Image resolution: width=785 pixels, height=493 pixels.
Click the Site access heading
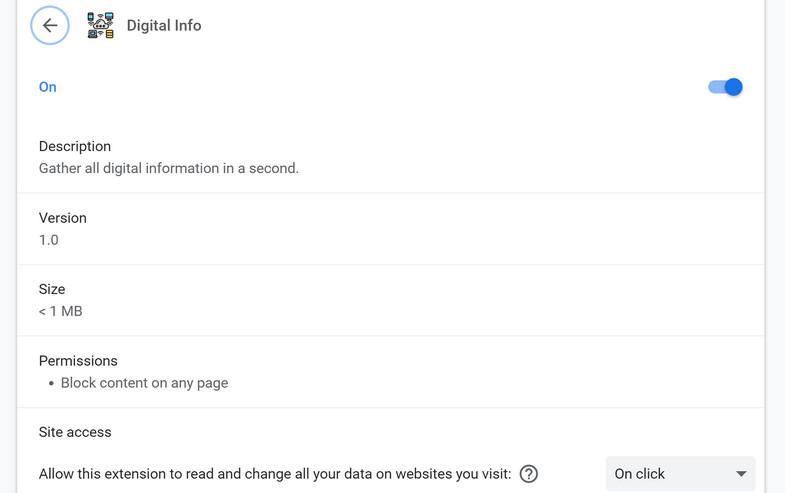[75, 433]
